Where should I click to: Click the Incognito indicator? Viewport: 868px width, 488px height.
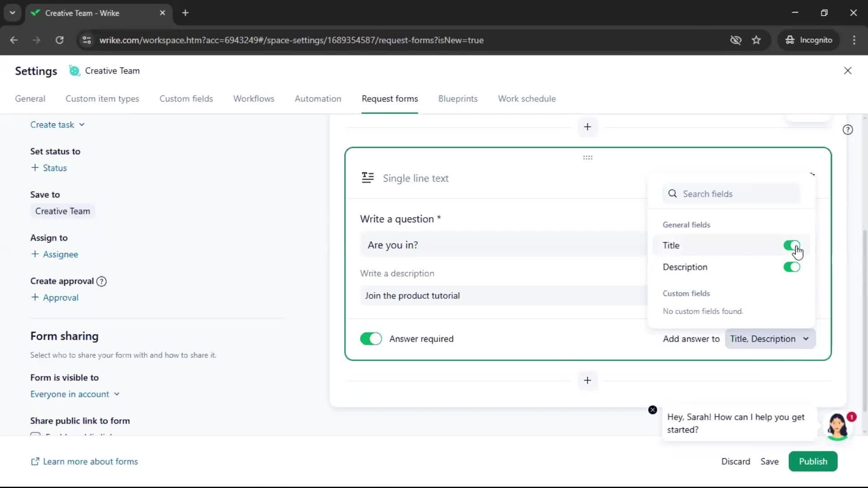point(809,40)
